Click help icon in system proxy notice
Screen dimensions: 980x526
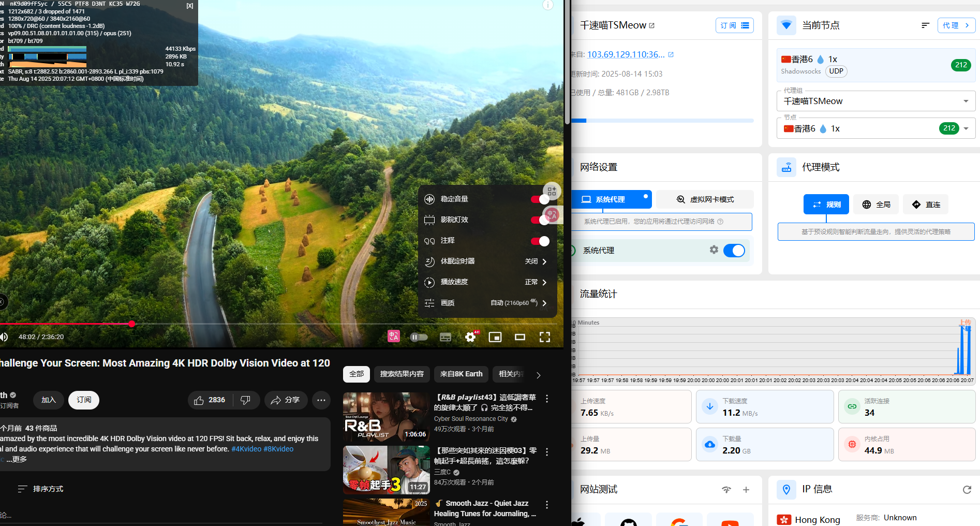[720, 222]
